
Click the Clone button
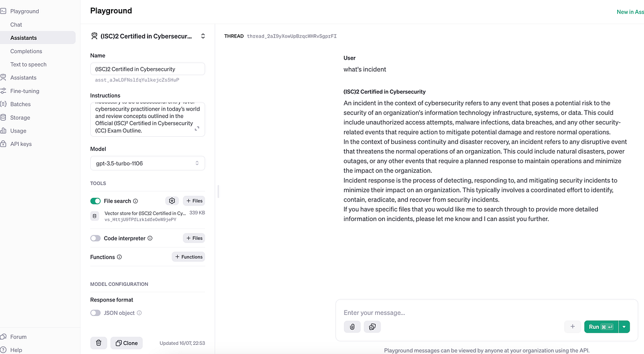click(x=127, y=343)
